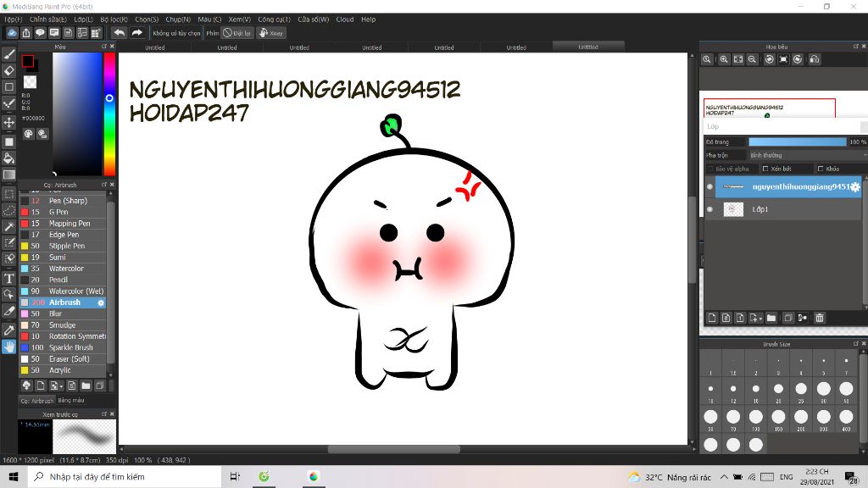The width and height of the screenshot is (868, 488).
Task: Toggle visibility of nguyenthihuonggiang layer
Action: coord(709,187)
